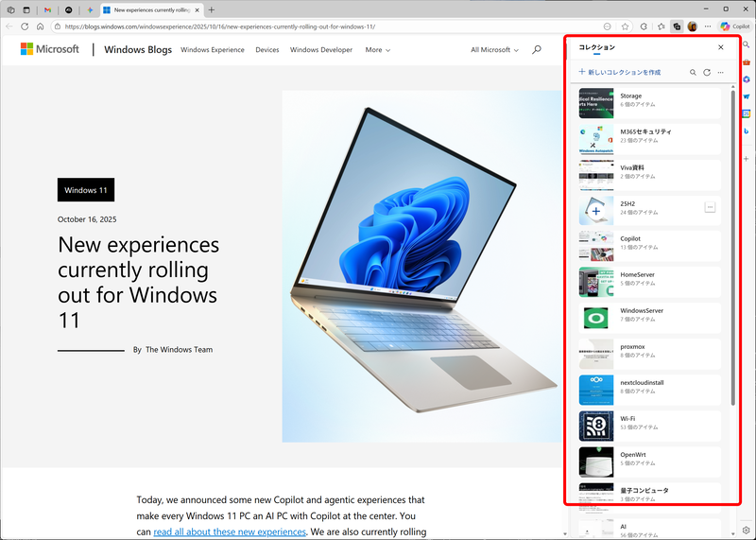Image resolution: width=756 pixels, height=540 pixels.
Task: Reload the current page
Action: tap(25, 26)
